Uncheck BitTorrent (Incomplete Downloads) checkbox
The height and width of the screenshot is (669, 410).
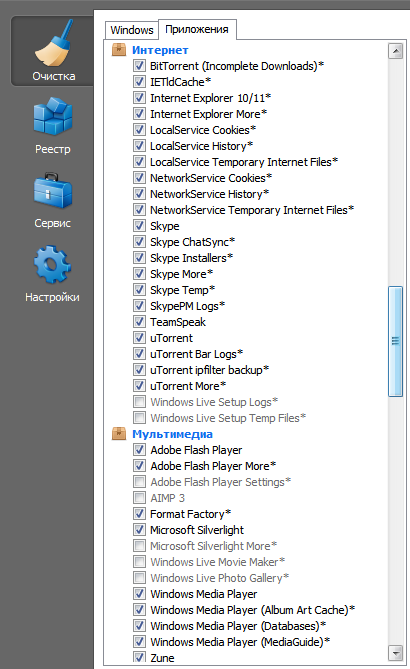coord(139,66)
